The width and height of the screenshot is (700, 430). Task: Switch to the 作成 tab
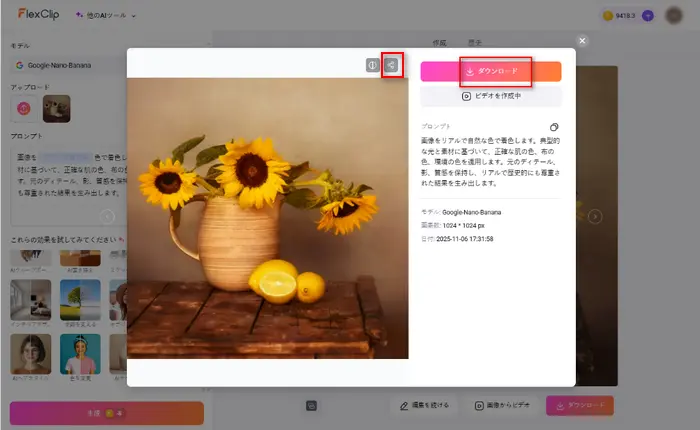[x=439, y=43]
